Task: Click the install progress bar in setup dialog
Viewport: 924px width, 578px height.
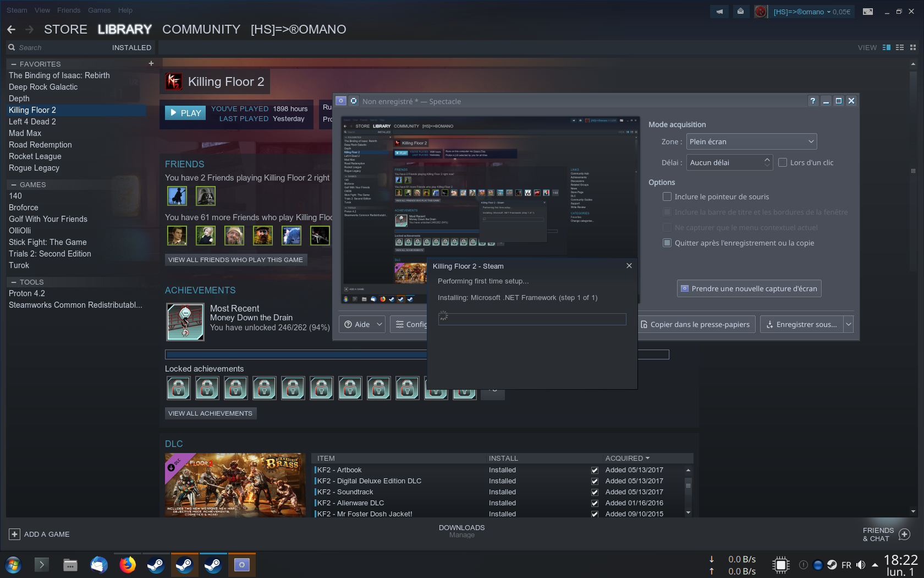Action: click(x=532, y=319)
